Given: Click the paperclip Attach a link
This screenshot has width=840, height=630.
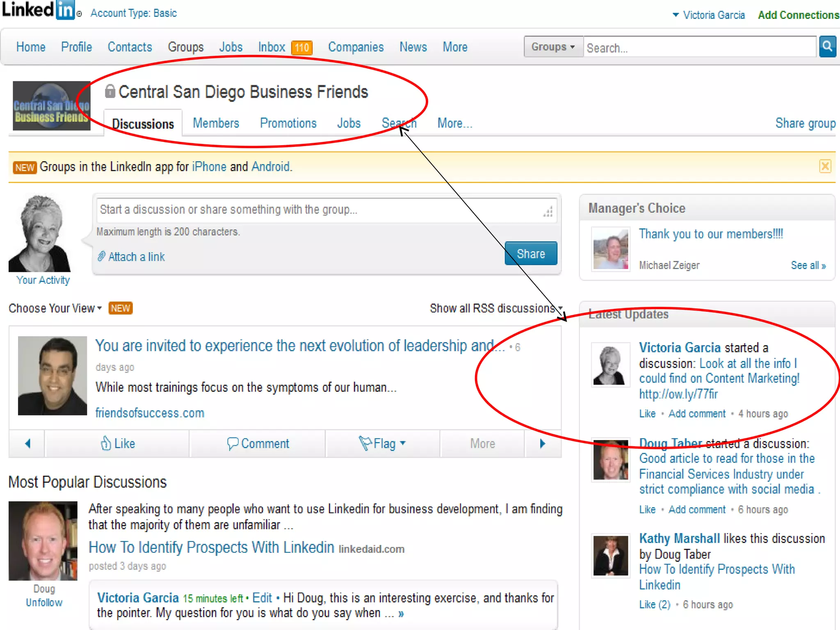Looking at the screenshot, I should 131,257.
